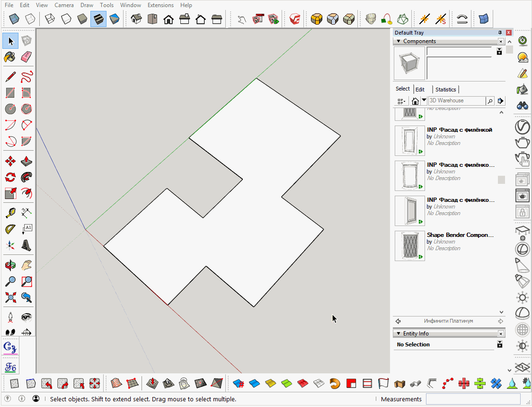The height and width of the screenshot is (407, 532).
Task: Select the Line pencil tool
Action: pyautogui.click(x=10, y=76)
